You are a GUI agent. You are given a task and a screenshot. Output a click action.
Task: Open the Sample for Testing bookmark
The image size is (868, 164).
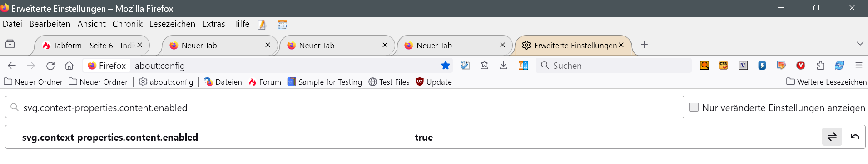(x=325, y=82)
